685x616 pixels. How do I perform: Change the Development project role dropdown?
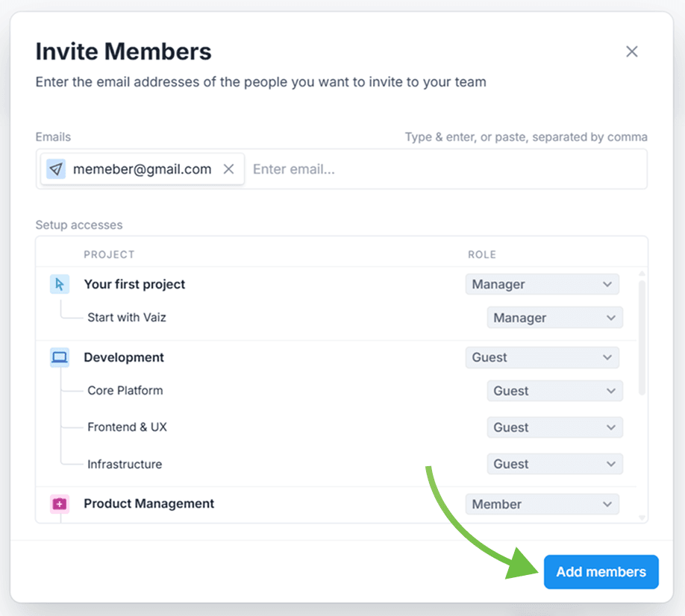pyautogui.click(x=542, y=357)
